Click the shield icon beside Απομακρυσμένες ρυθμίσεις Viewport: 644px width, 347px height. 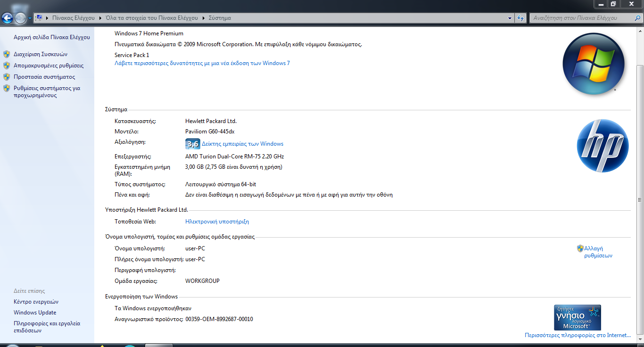[x=7, y=66]
